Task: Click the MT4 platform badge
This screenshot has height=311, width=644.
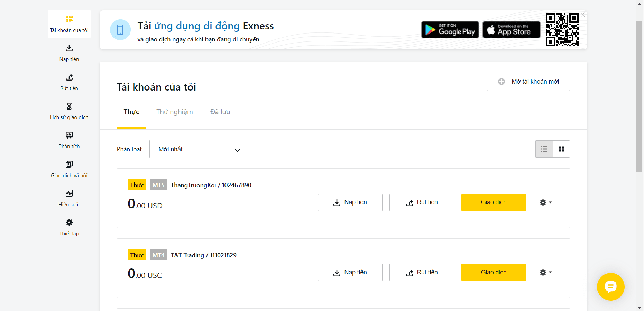Action: 158,255
